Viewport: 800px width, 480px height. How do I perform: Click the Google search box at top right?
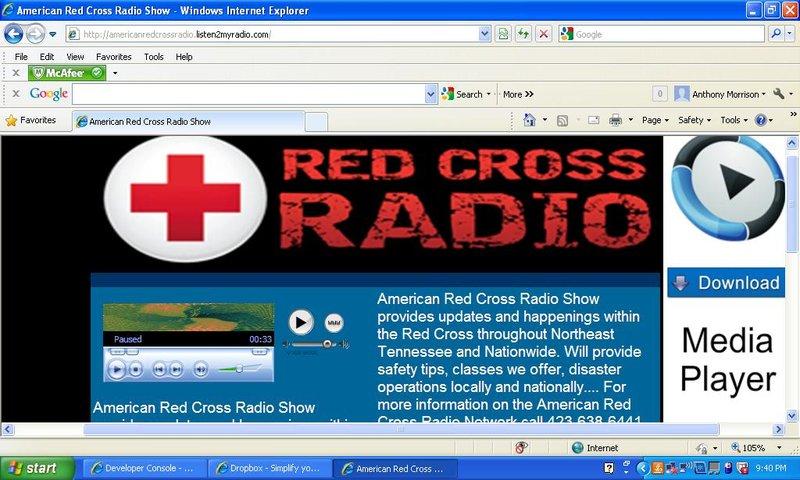point(661,34)
